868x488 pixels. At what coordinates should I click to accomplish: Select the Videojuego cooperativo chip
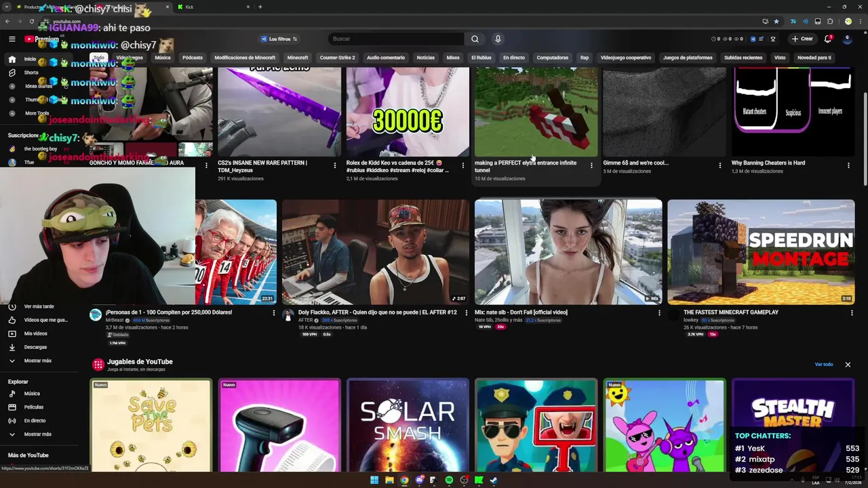(626, 58)
